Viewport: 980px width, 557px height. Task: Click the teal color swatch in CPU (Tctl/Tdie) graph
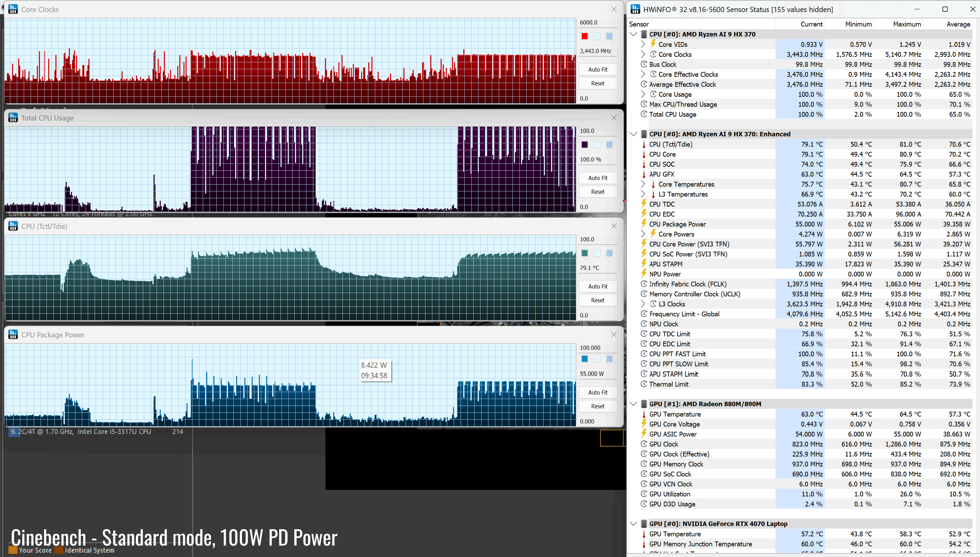(x=584, y=253)
